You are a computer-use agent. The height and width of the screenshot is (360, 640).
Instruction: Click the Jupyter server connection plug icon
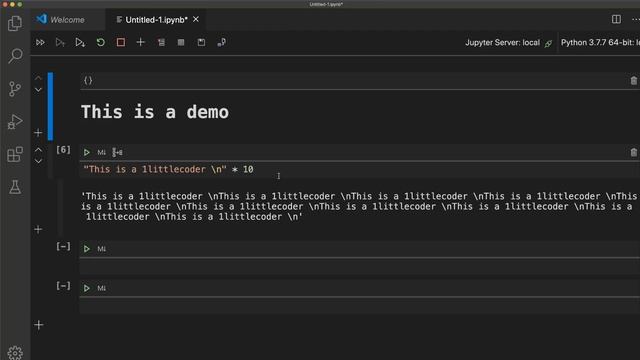click(548, 43)
